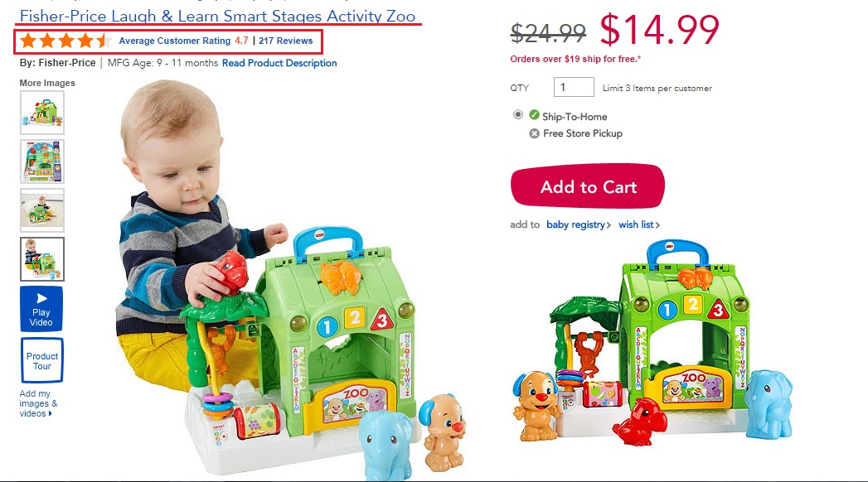
Task: Click the orange star rating icons
Action: point(65,41)
